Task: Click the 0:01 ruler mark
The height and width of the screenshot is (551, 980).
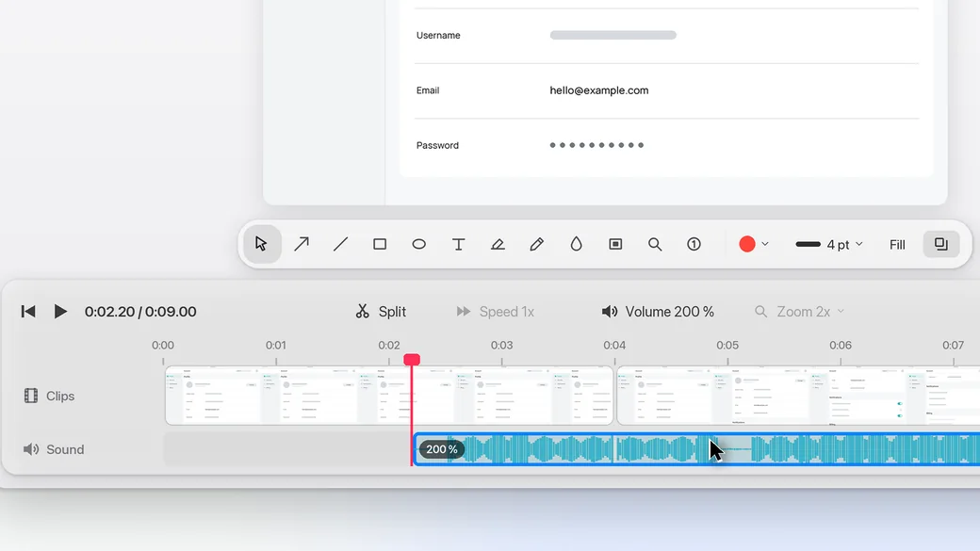Action: coord(275,345)
